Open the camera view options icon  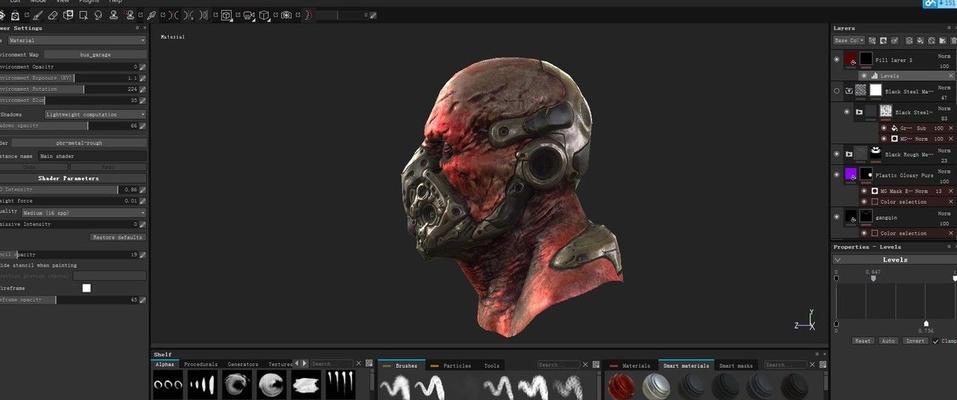click(248, 15)
